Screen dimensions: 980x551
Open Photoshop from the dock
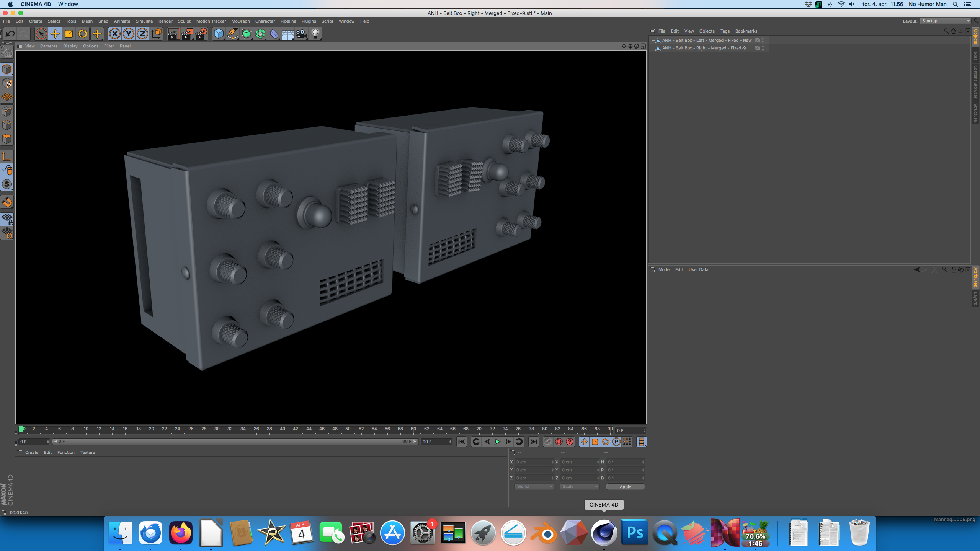634,533
